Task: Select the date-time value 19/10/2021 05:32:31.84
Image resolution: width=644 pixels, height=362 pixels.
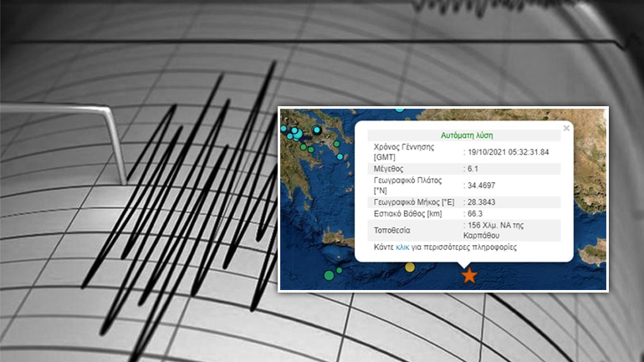Action: click(507, 152)
